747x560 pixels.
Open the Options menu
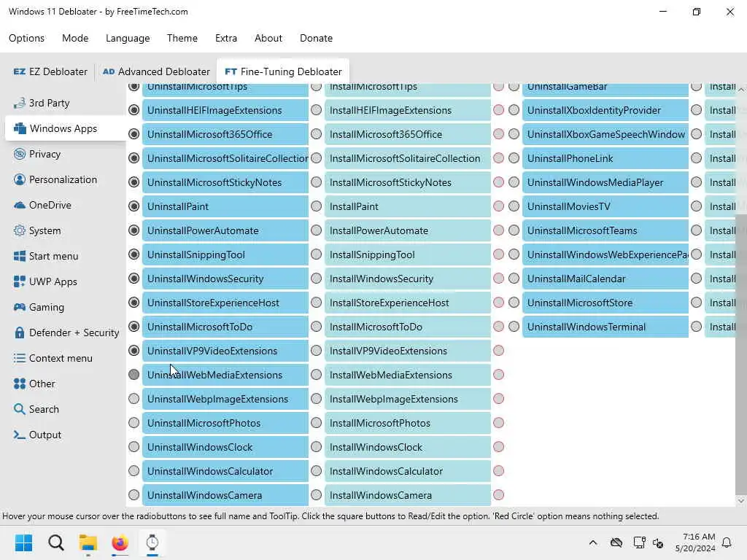point(27,38)
